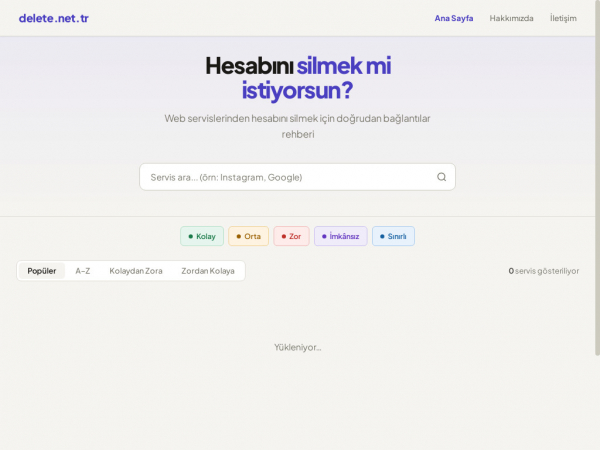Click the delete.net.tr site logo
600x450 pixels.
tap(54, 18)
